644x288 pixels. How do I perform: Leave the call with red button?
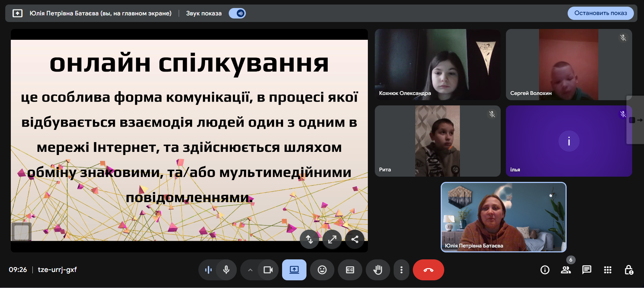coord(428,270)
